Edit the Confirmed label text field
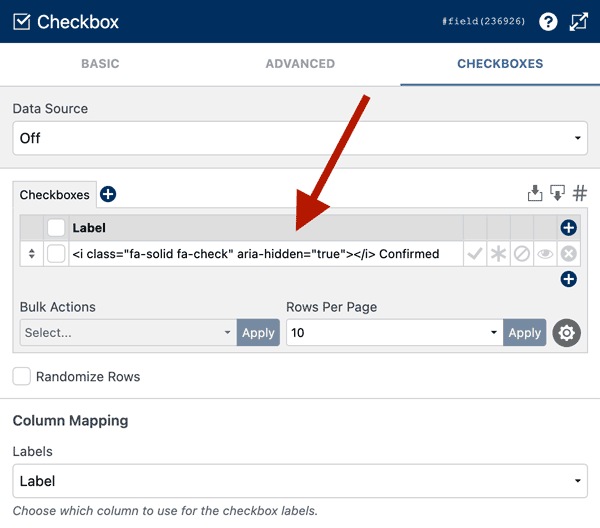Viewport: 600px width, 528px height. (266, 254)
